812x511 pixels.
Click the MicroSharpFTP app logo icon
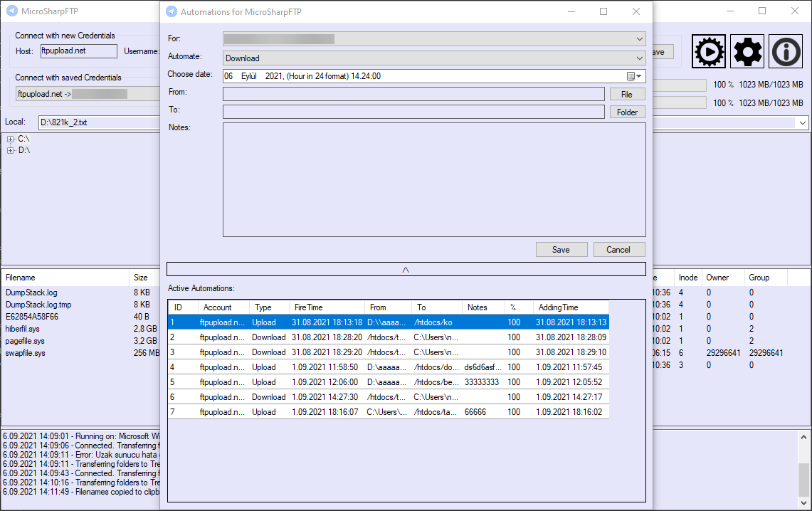tap(12, 11)
